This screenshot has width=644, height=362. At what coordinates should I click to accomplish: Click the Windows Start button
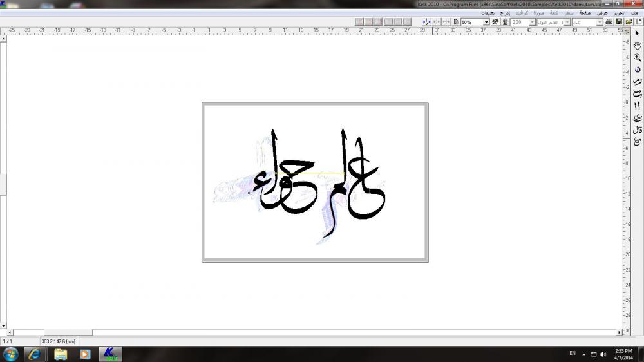coord(11,354)
